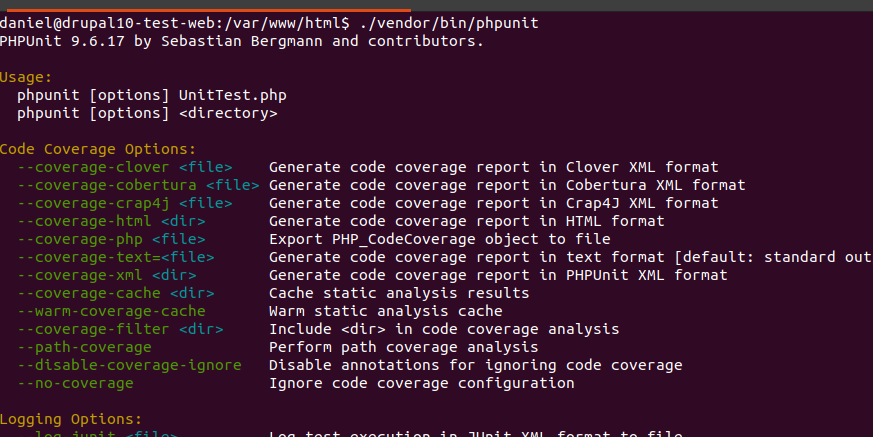Screen dimensions: 873x437
Task: Click the text format default description
Action: [x=571, y=257]
